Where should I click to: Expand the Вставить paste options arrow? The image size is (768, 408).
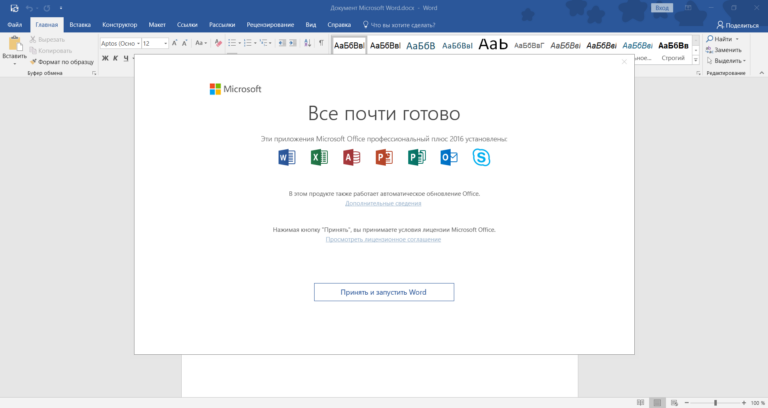(15, 64)
